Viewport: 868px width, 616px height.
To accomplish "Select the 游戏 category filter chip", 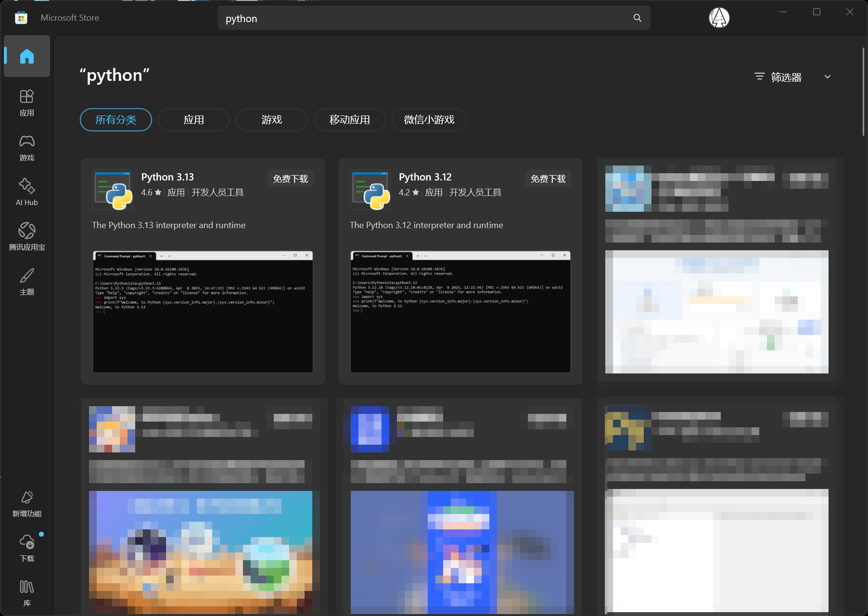I will 271,120.
